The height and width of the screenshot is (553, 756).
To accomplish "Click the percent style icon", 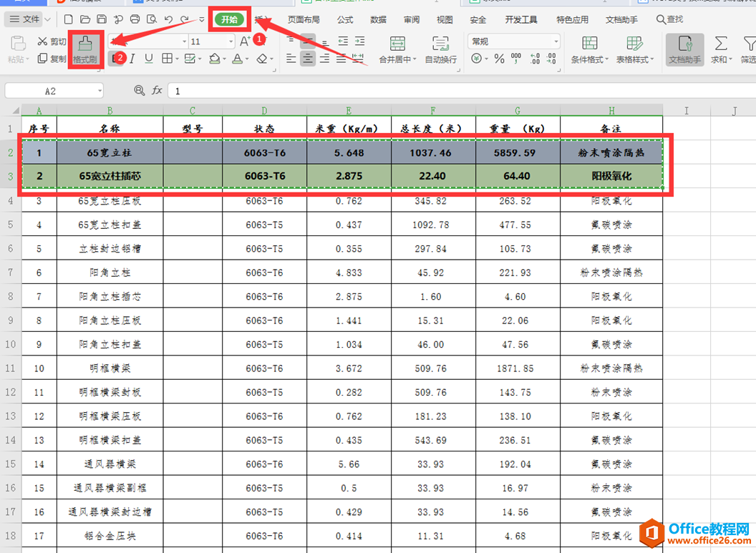I will tap(499, 59).
